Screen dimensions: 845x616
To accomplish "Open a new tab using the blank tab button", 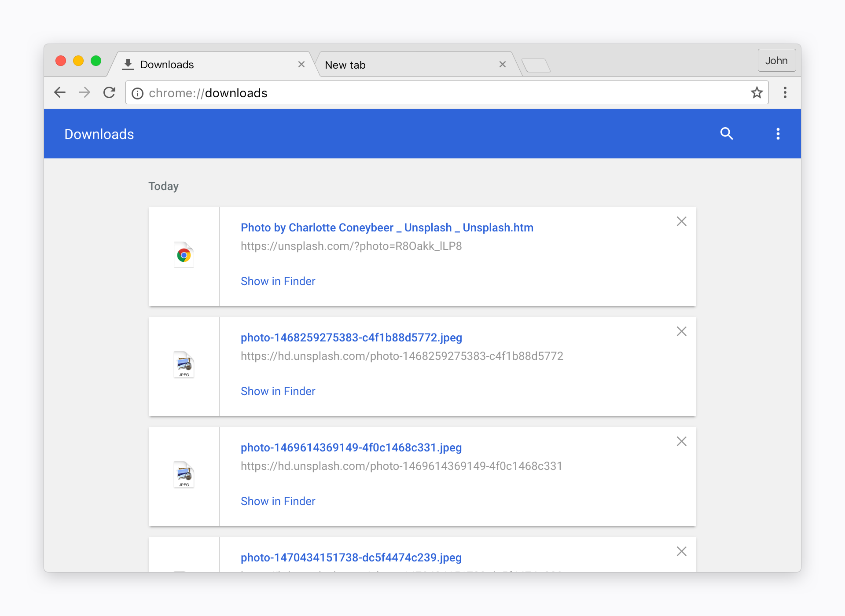I will click(x=536, y=66).
